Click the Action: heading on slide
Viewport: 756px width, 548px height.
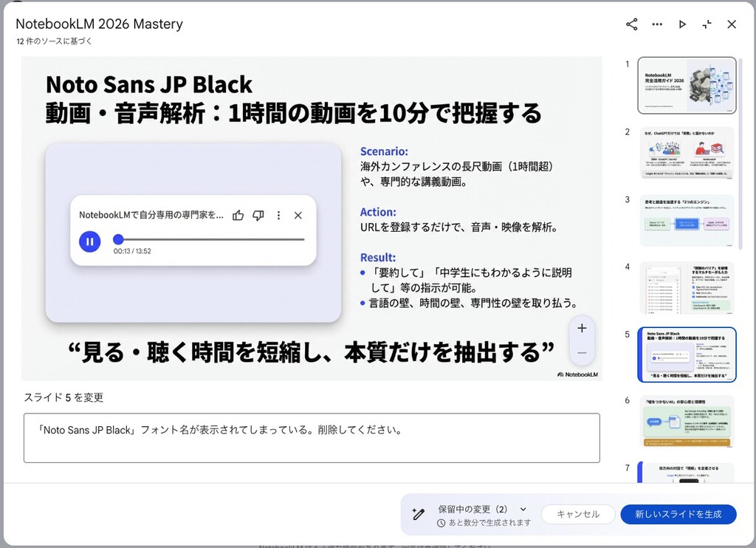378,212
